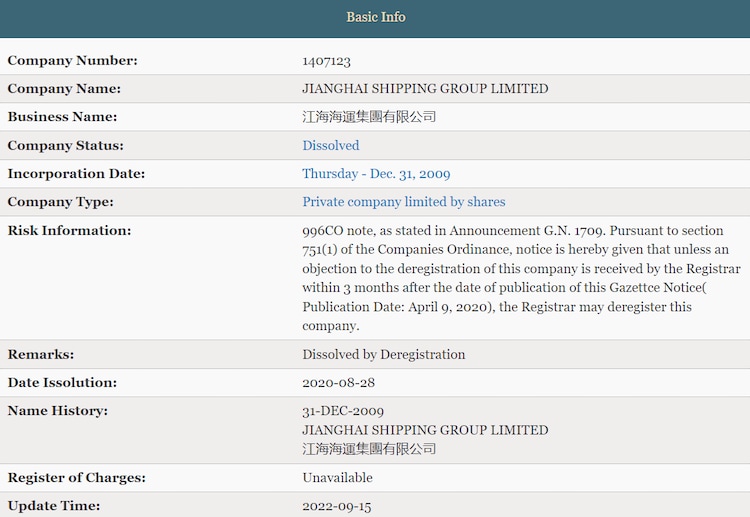Click the "Company Status:" label
750x517 pixels.
65,145
